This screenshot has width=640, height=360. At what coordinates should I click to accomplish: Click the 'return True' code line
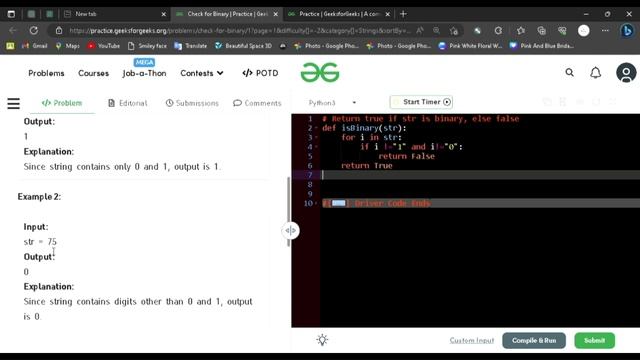click(367, 166)
